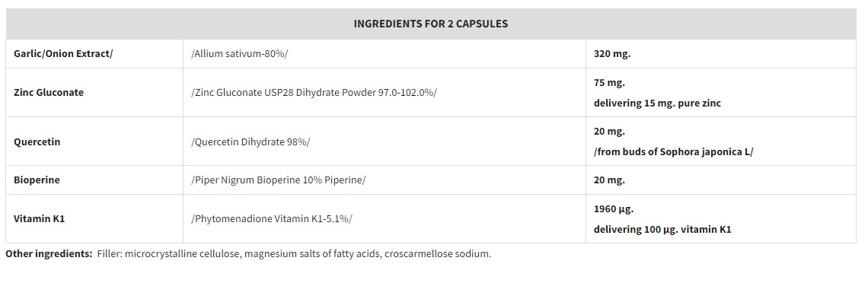Select the '1960 µg.' amount text
Screen dimensions: 868x283
tap(614, 209)
